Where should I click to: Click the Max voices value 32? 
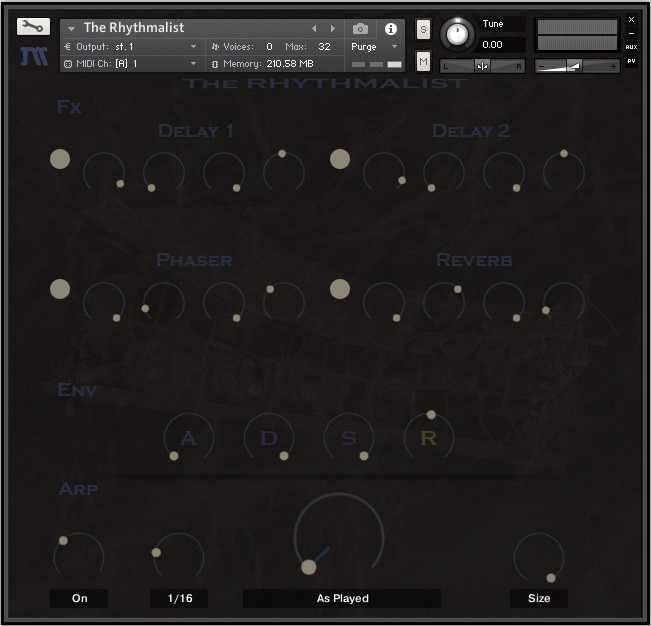[x=324, y=46]
